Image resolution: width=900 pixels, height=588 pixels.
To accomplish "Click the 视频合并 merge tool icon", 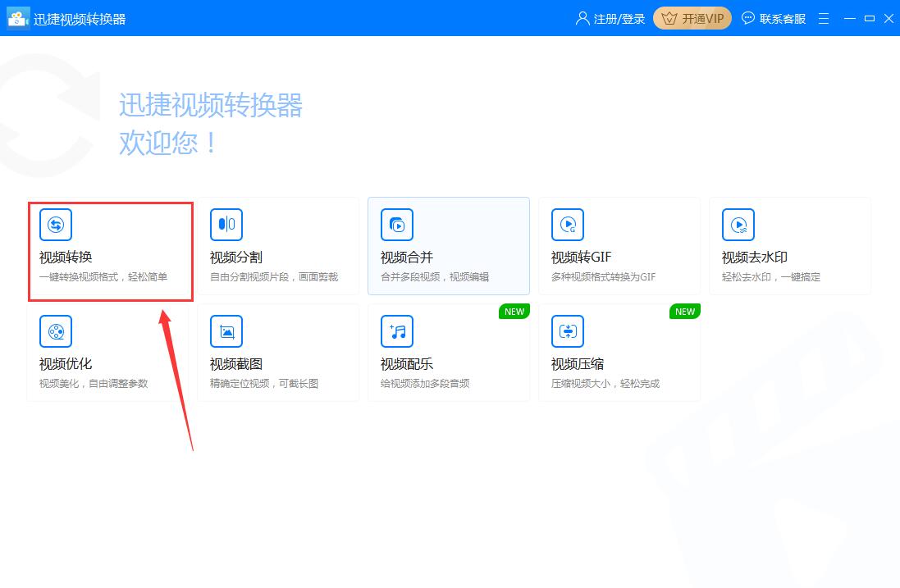I will [x=396, y=224].
